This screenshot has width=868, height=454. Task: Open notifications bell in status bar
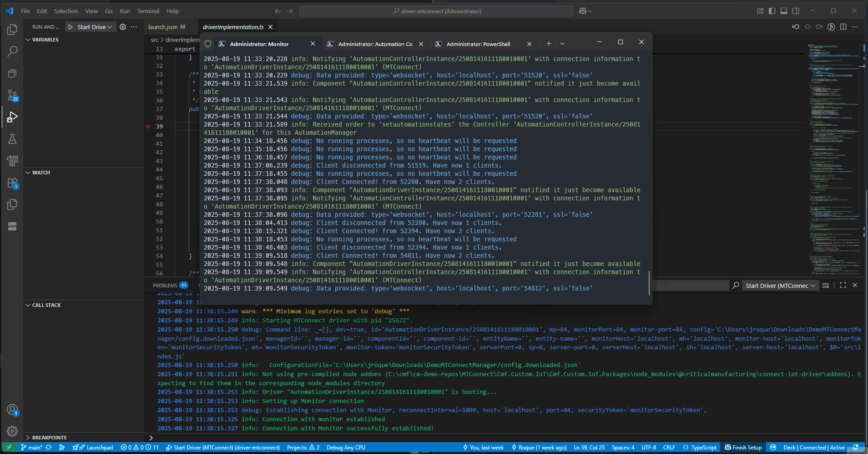(x=856, y=448)
